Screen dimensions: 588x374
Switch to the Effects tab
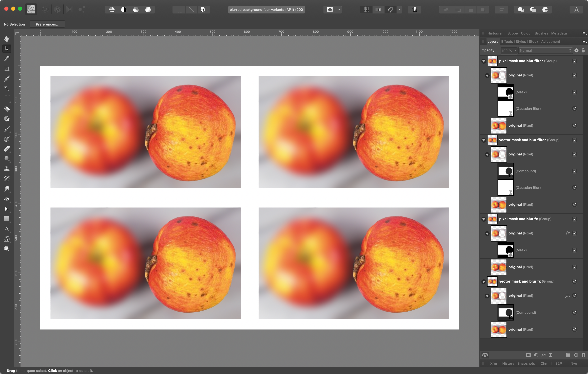tap(507, 42)
